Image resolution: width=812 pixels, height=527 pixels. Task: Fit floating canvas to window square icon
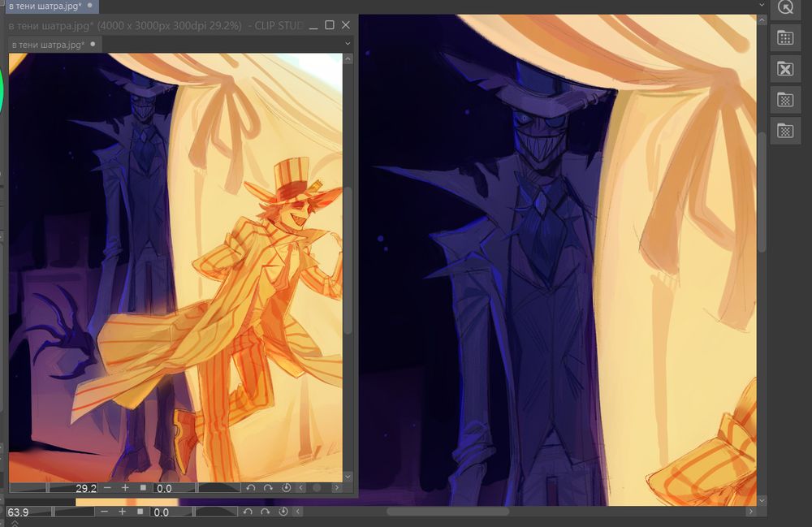(x=143, y=488)
